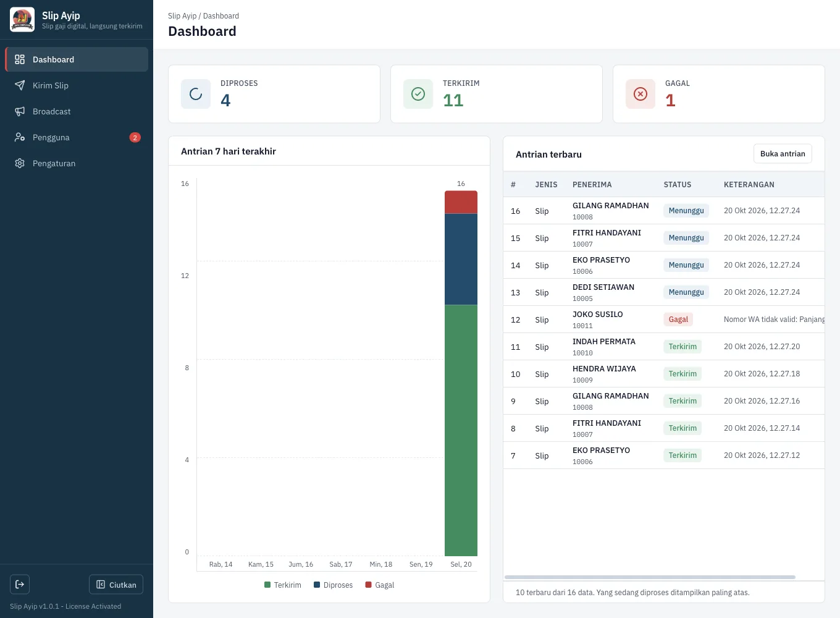
Task: Click the Buka antrian button
Action: 783,154
